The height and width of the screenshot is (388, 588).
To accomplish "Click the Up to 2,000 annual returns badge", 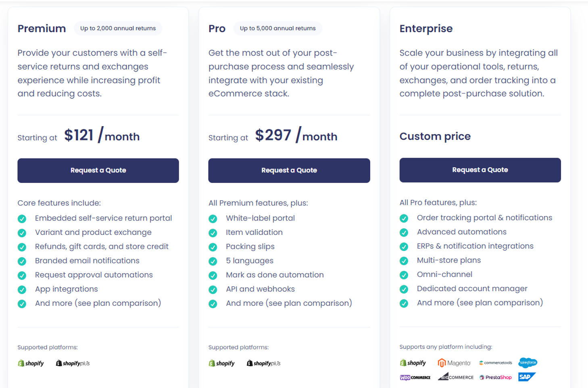I will pyautogui.click(x=118, y=28).
